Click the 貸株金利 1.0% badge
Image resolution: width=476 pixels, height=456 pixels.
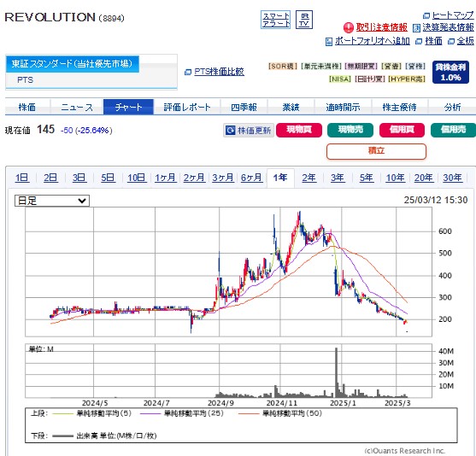pos(450,72)
